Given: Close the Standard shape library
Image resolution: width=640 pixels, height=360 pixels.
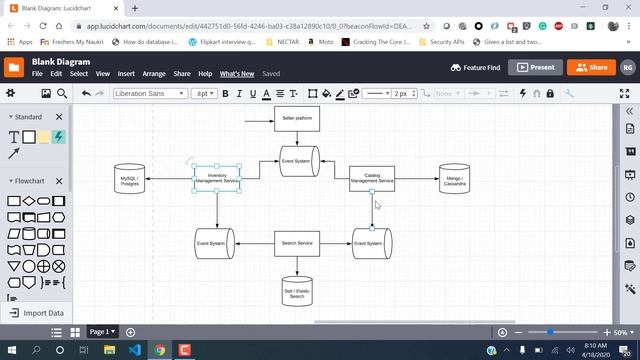Looking at the screenshot, I should [59, 117].
